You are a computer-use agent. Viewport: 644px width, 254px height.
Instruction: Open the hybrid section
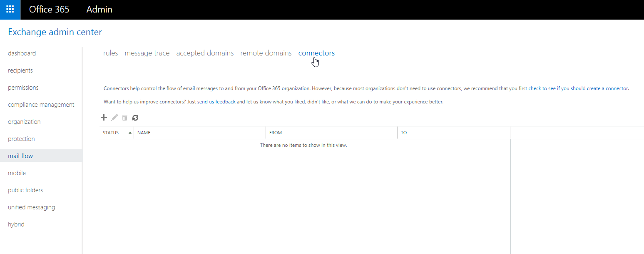(x=16, y=224)
